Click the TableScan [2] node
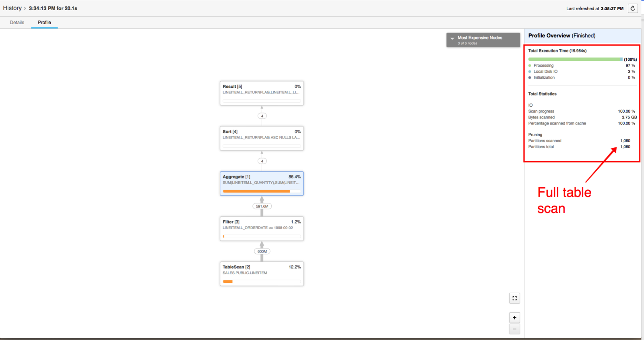 coord(262,274)
